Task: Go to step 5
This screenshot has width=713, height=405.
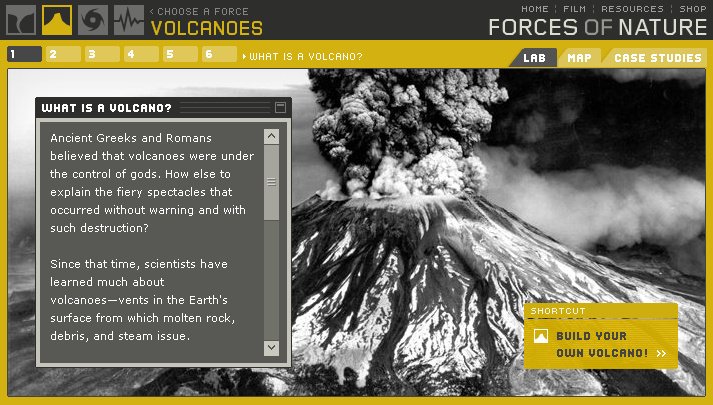Action: (180, 54)
